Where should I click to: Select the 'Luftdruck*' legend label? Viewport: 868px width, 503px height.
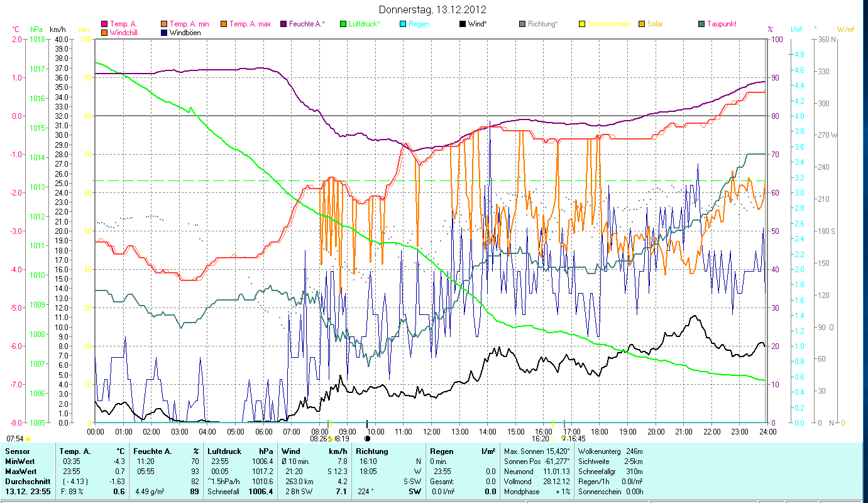pos(365,24)
